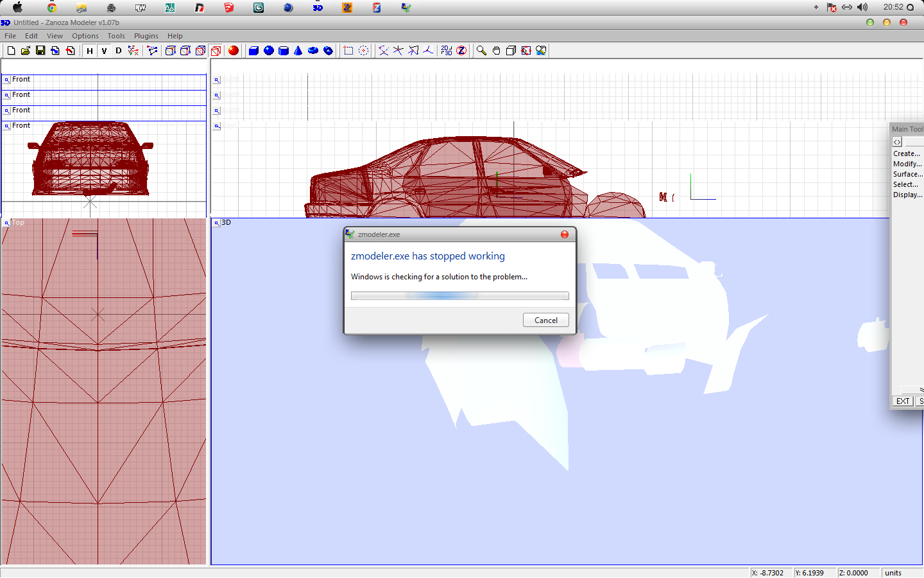Select the zoom magnifier tool
Screen dimensions: 924x578
click(x=481, y=51)
